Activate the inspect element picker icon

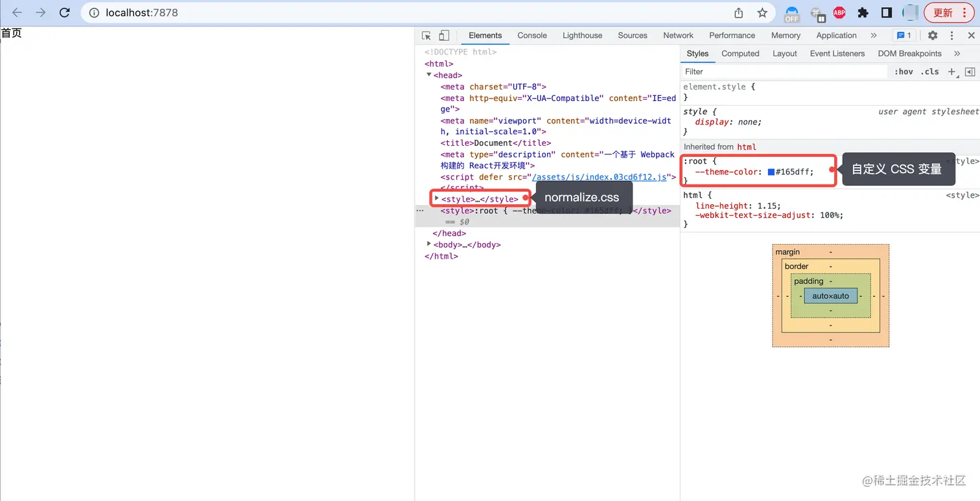[426, 36]
